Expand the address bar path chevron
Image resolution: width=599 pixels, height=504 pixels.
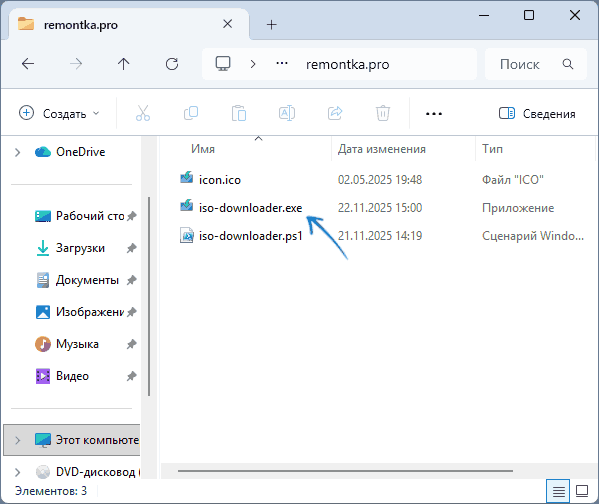[253, 64]
